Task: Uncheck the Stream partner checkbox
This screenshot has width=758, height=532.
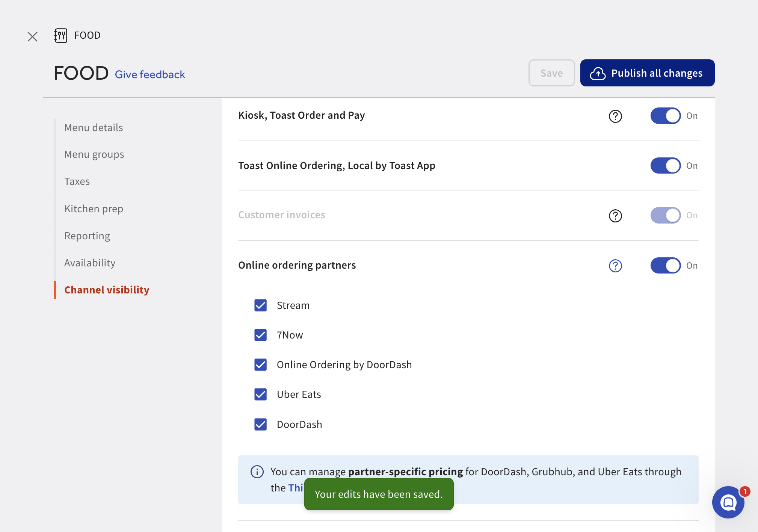Action: click(260, 305)
